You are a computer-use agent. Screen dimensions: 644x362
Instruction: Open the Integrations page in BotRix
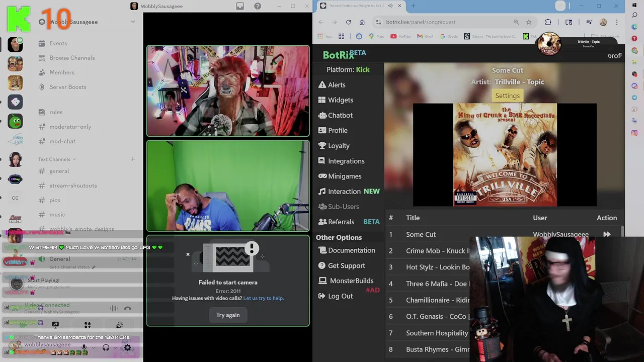(x=341, y=161)
